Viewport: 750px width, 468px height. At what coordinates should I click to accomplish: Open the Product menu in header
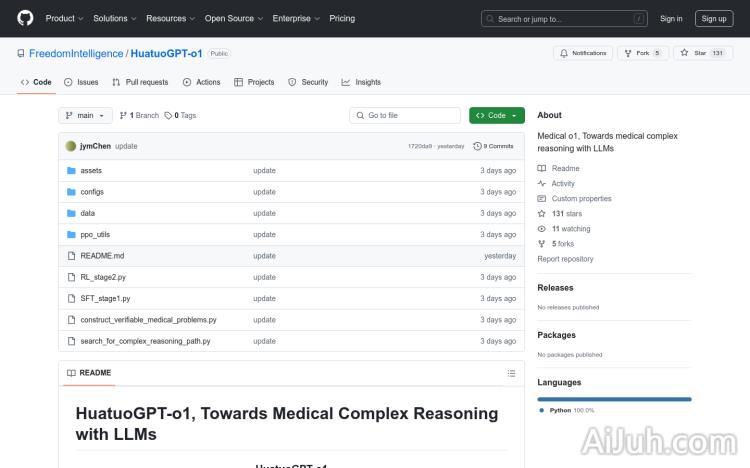(64, 18)
